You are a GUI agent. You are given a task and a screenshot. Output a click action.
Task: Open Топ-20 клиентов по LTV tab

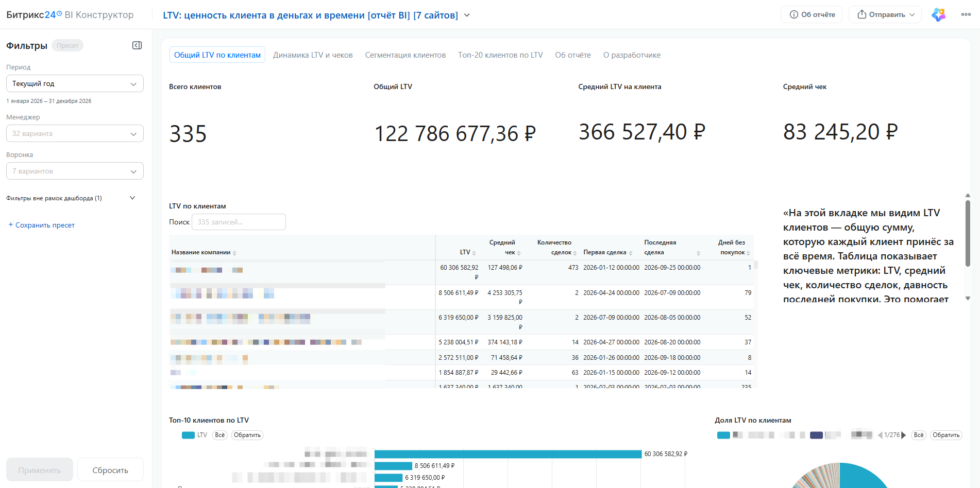500,55
